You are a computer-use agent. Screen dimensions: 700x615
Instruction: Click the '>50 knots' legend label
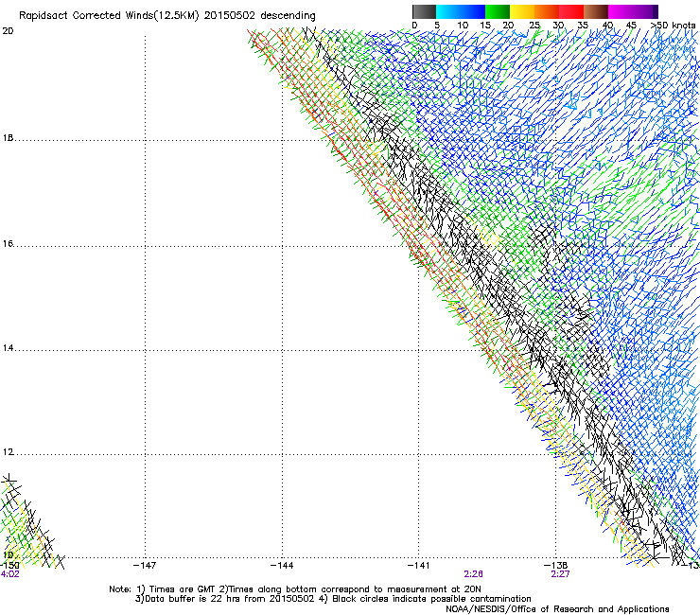tap(674, 26)
